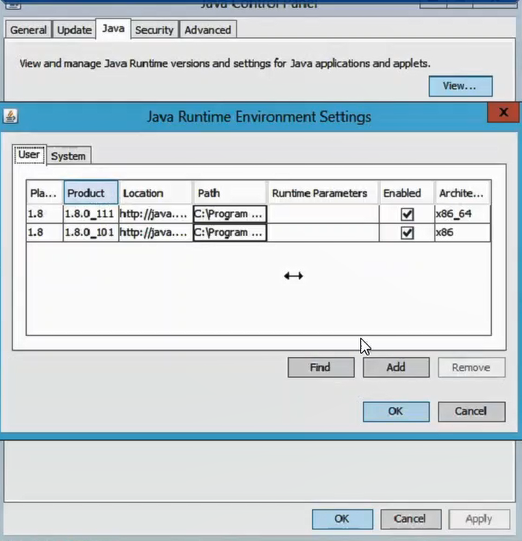Cancel the Runtime Environment Settings dialog

tap(471, 411)
